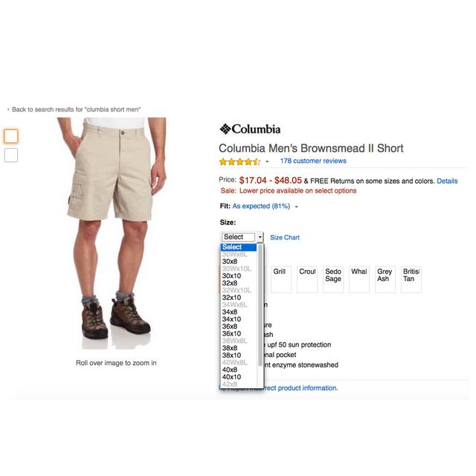
Task: Open 178 customer reviews link
Action: pyautogui.click(x=313, y=161)
